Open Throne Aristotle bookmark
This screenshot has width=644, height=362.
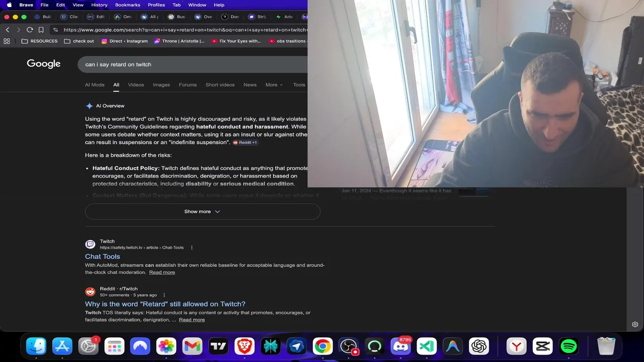179,41
